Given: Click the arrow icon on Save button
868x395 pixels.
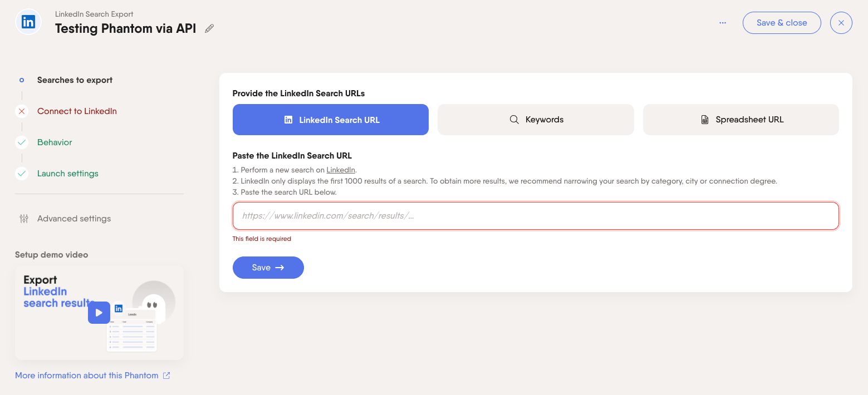Looking at the screenshot, I should 280,268.
